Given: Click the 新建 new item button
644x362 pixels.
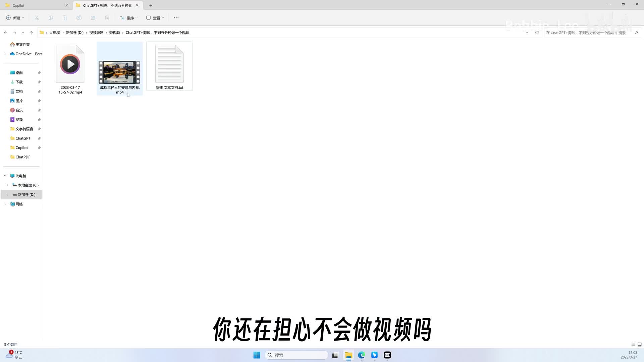Looking at the screenshot, I should (x=15, y=18).
